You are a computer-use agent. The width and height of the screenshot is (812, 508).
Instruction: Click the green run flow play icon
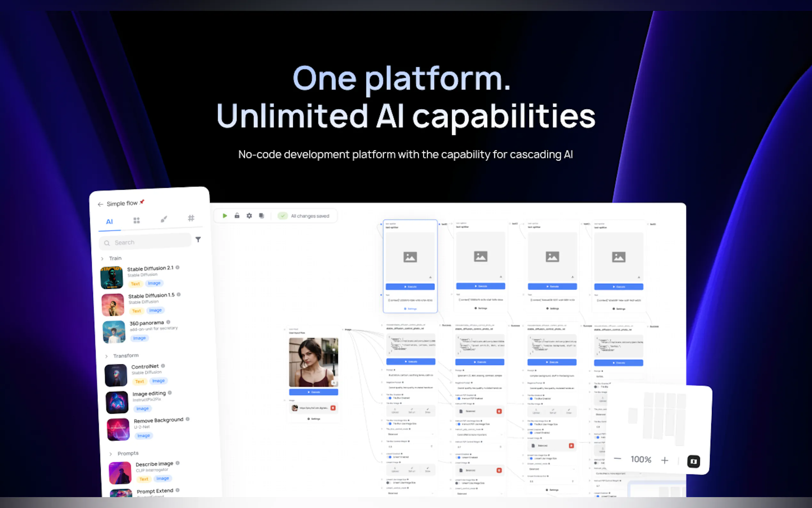click(x=225, y=216)
